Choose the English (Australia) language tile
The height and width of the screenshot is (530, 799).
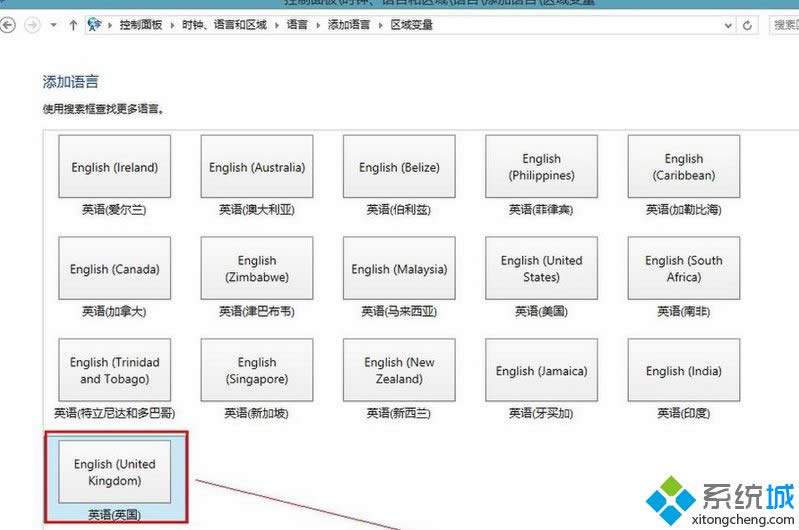pyautogui.click(x=257, y=167)
